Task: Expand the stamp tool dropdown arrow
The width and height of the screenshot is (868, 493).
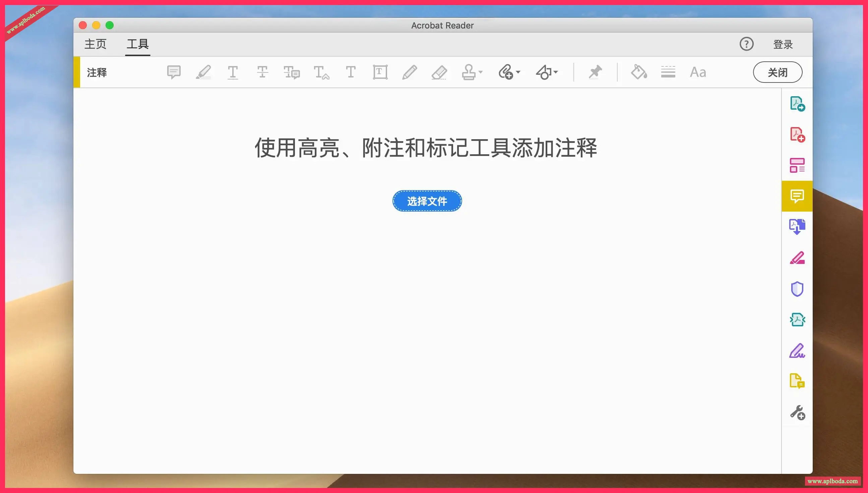Action: click(481, 72)
